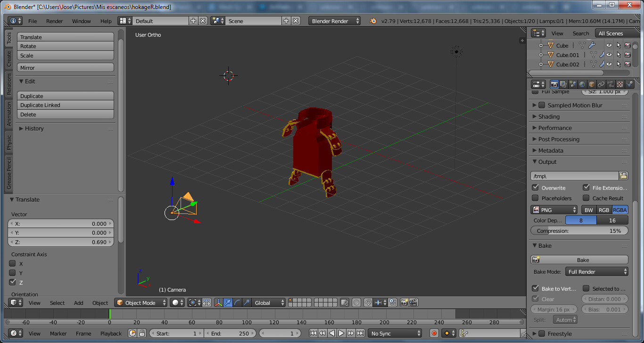
Task: Open the World properties tab (globe icon)
Action: point(582,84)
